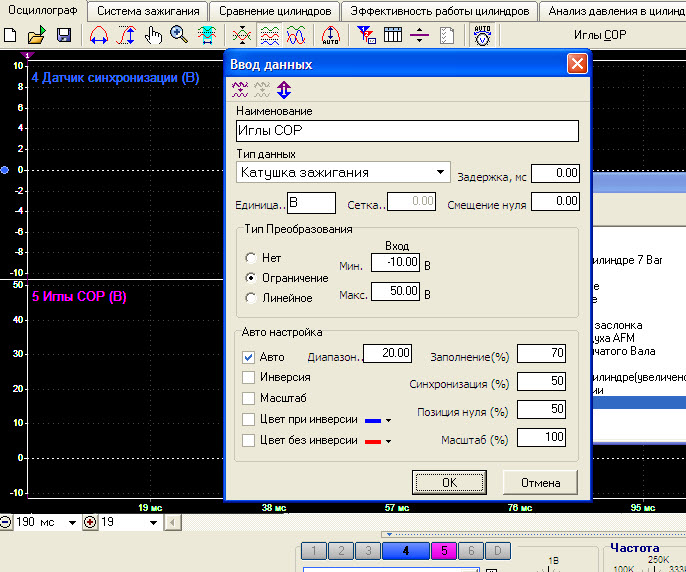Open the 19 grid step dropdown
The image size is (686, 572).
click(153, 523)
